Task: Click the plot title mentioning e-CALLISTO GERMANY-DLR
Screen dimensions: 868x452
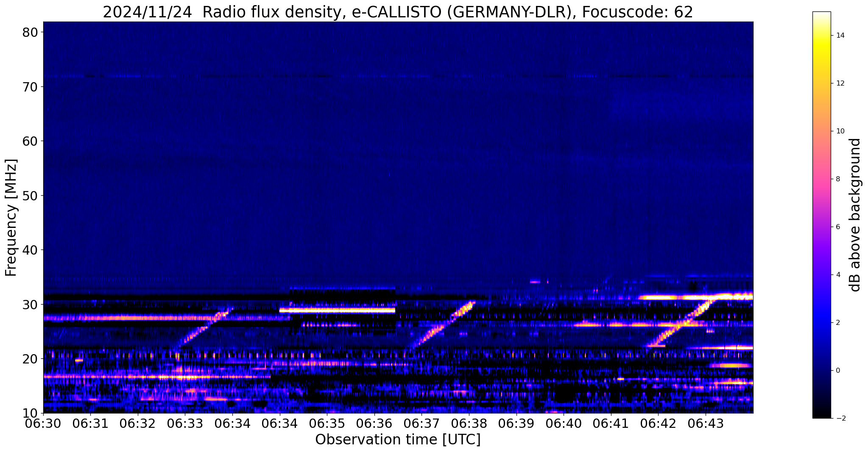Action: (398, 11)
